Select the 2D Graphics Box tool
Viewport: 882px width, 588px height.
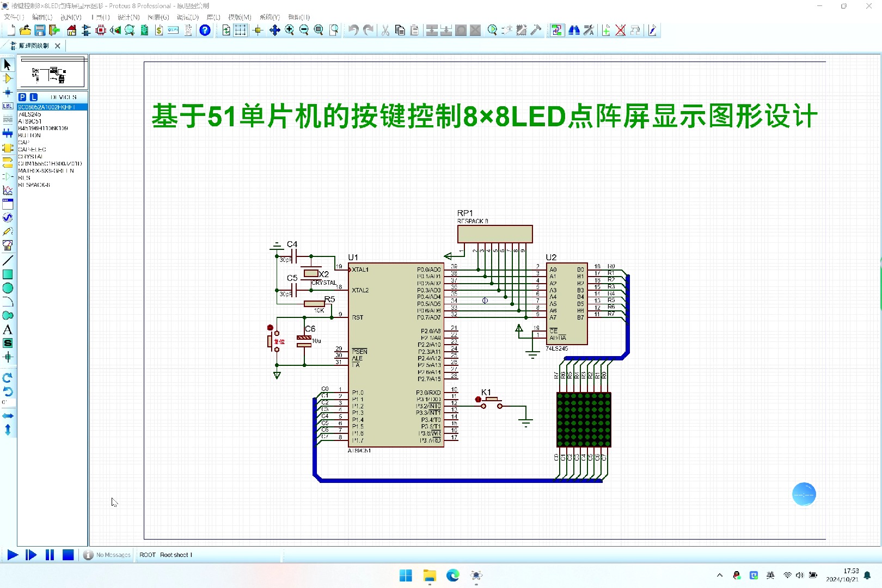[x=8, y=274]
